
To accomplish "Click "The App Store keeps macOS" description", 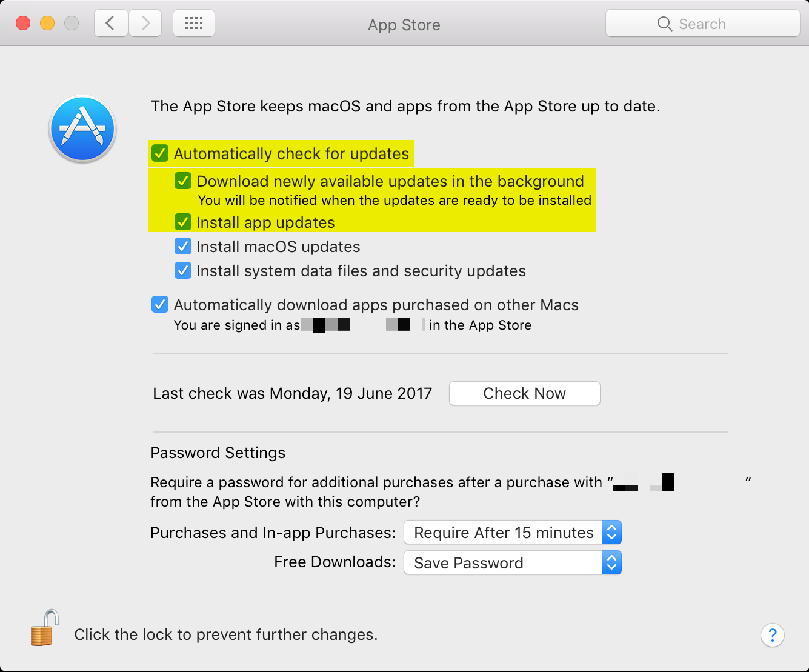I will [405, 107].
